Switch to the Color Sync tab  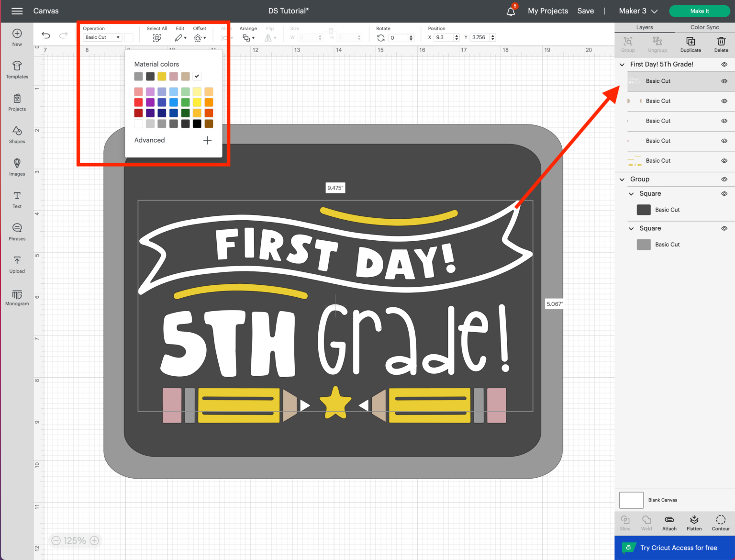click(x=704, y=27)
